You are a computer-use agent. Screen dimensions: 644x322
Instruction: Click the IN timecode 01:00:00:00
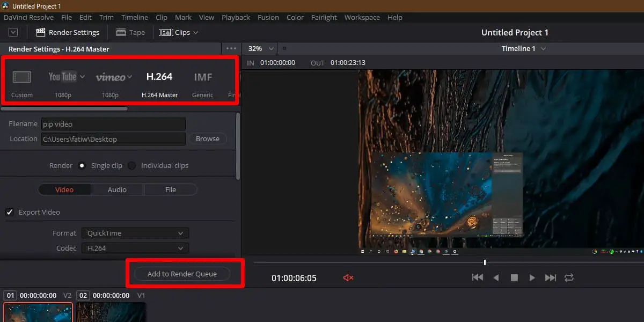[x=277, y=63]
